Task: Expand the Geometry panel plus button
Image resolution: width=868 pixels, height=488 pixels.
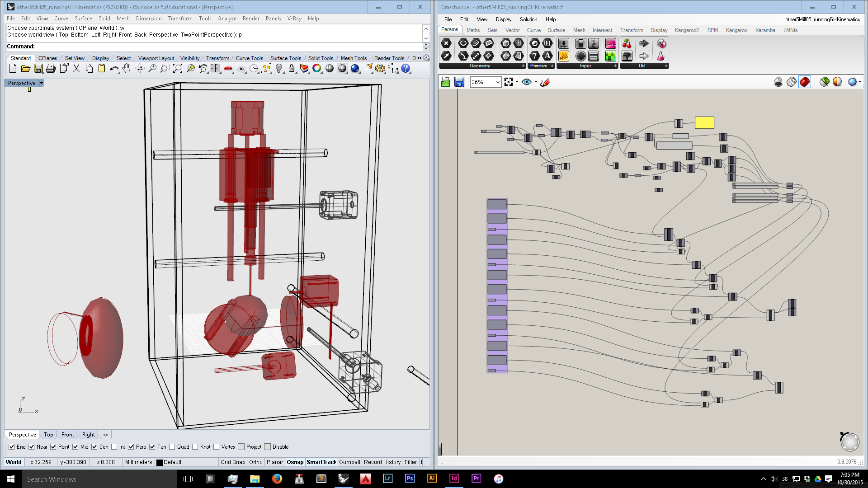Action: [523, 66]
